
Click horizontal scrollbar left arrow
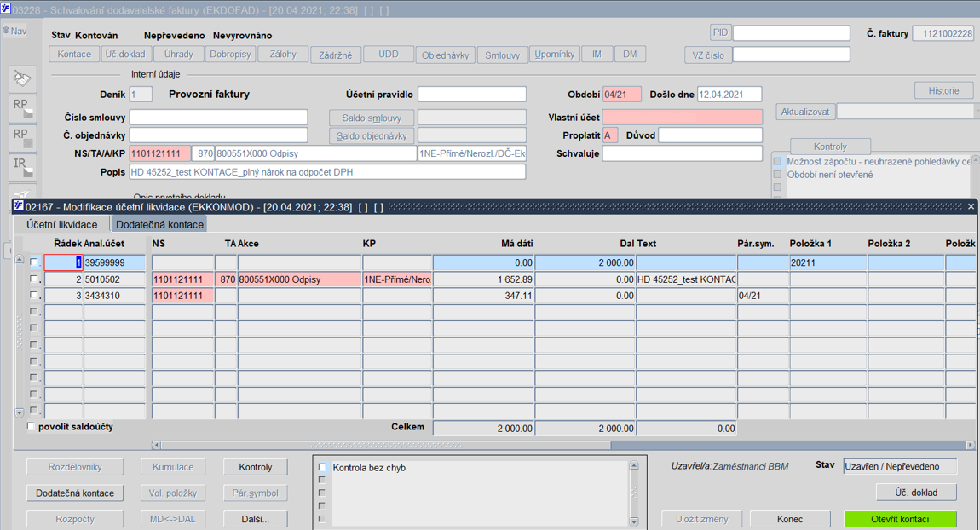(156, 445)
